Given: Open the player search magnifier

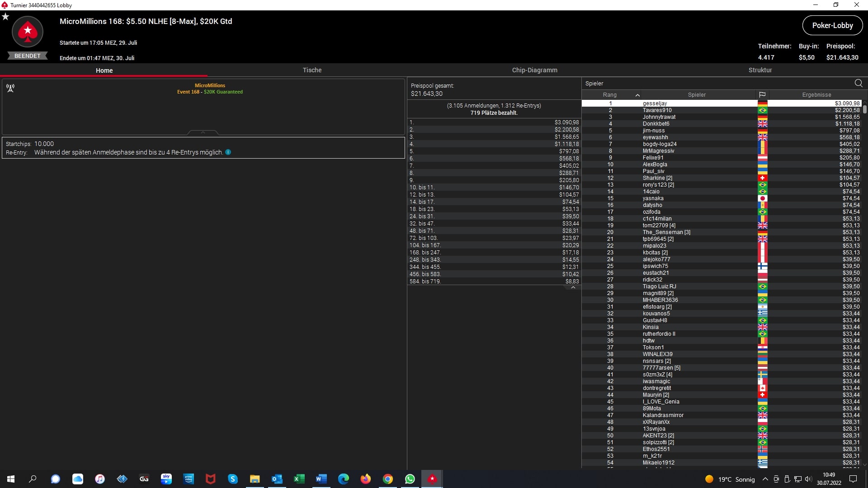Looking at the screenshot, I should click(x=859, y=83).
